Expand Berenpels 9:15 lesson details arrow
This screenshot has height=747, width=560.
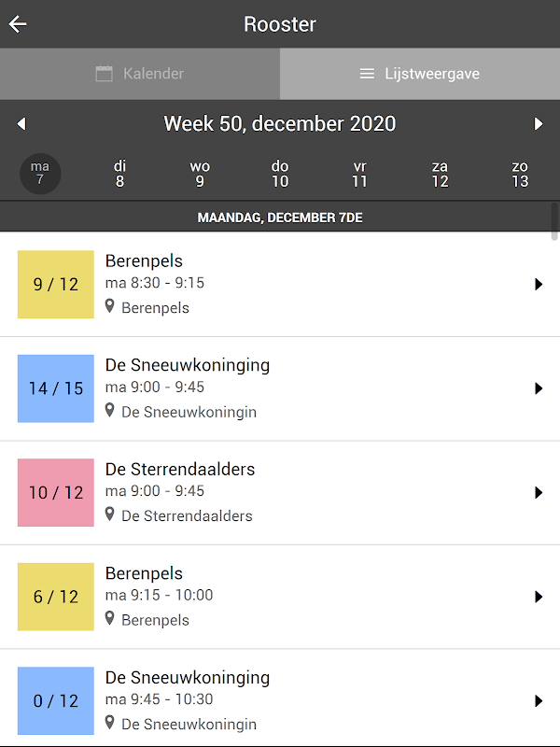[539, 597]
